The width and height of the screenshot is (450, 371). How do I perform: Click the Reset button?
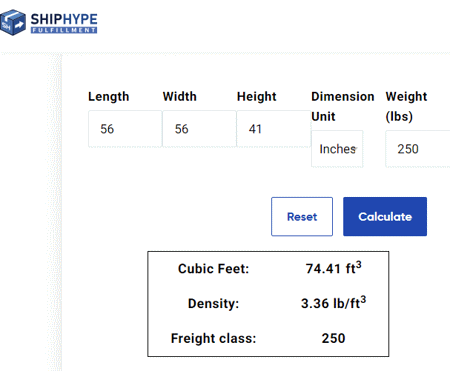point(302,217)
